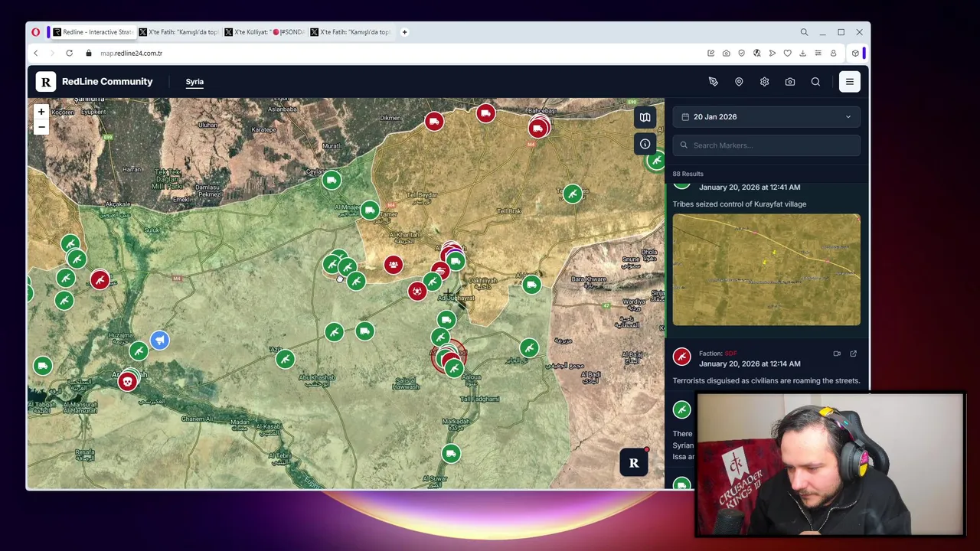
Task: Select the green rifle marker beside the megaphone marker
Action: pos(139,350)
